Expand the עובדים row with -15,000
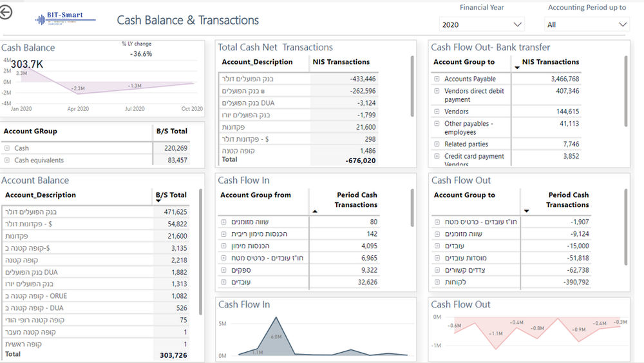 click(x=437, y=246)
